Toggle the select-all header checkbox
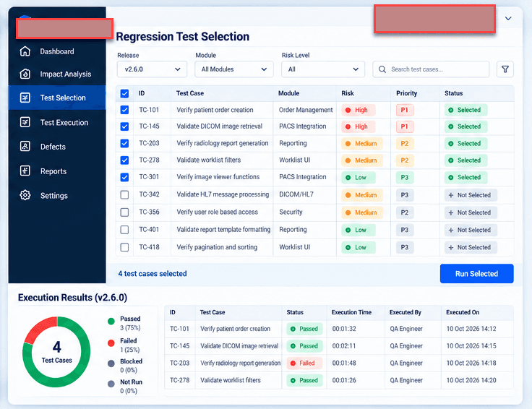 point(124,94)
